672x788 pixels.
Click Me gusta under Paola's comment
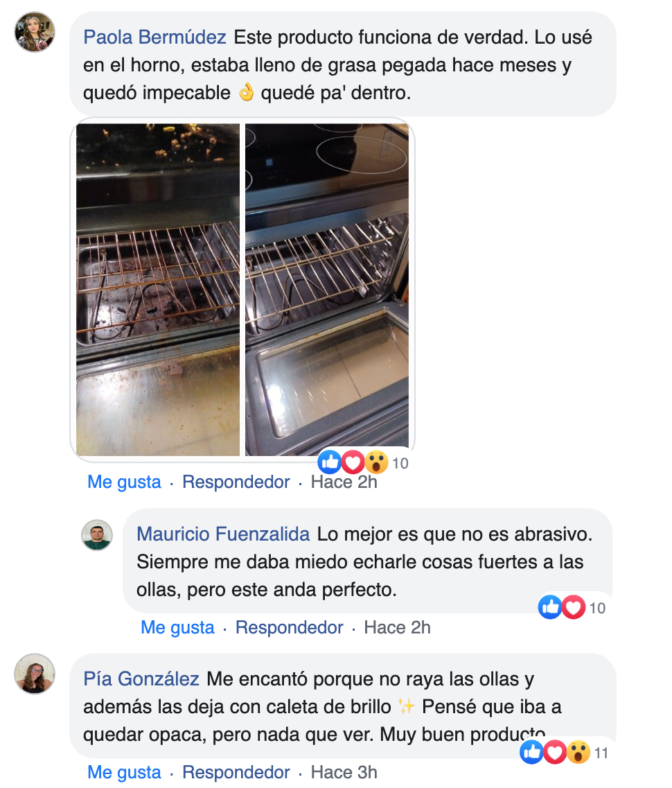click(x=124, y=482)
